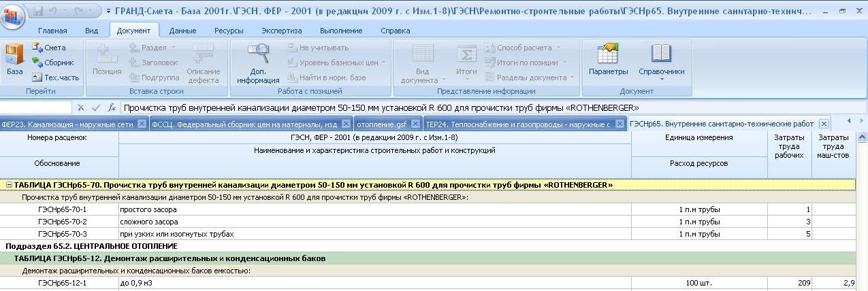Screen dimensions: 868x291
Task: Switch to the Данные ribbon tab
Action: click(x=182, y=31)
